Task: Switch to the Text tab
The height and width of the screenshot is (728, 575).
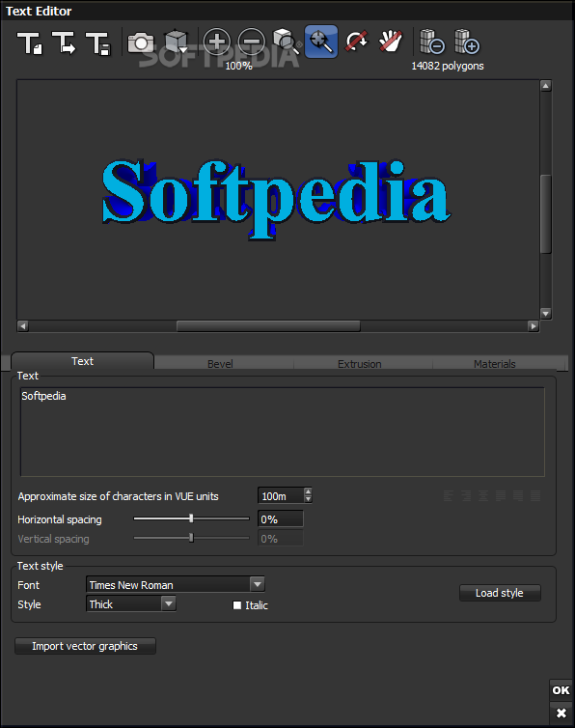Action: 83,361
